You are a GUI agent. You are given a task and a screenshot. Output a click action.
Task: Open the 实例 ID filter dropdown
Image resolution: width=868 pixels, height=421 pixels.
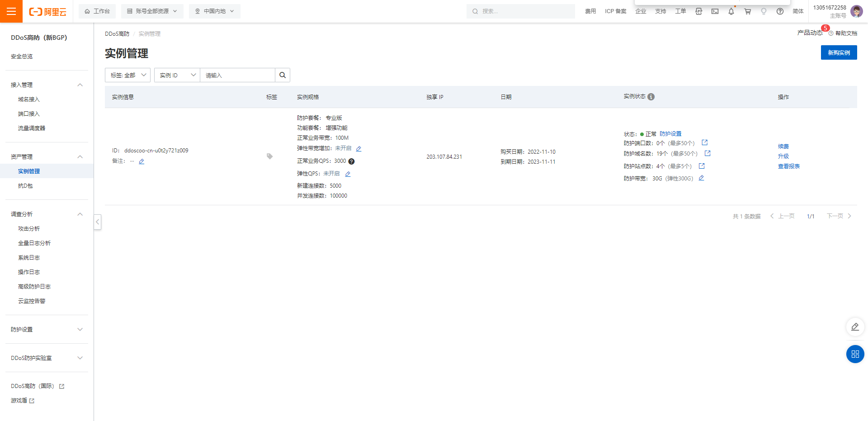(177, 75)
